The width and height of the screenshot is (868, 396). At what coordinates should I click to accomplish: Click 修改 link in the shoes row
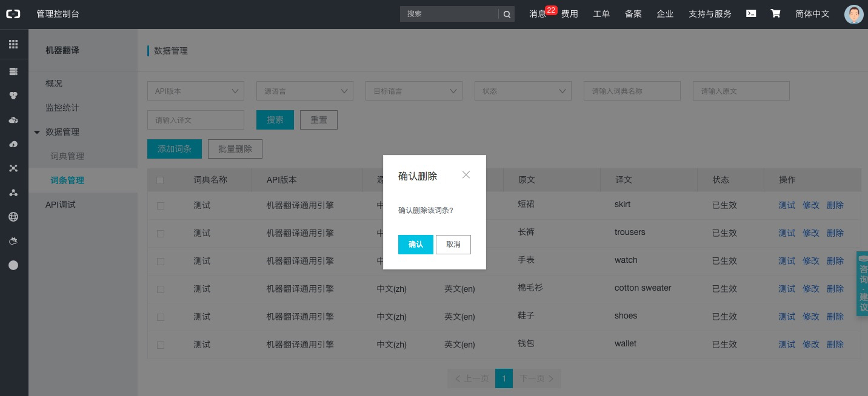[x=811, y=317]
